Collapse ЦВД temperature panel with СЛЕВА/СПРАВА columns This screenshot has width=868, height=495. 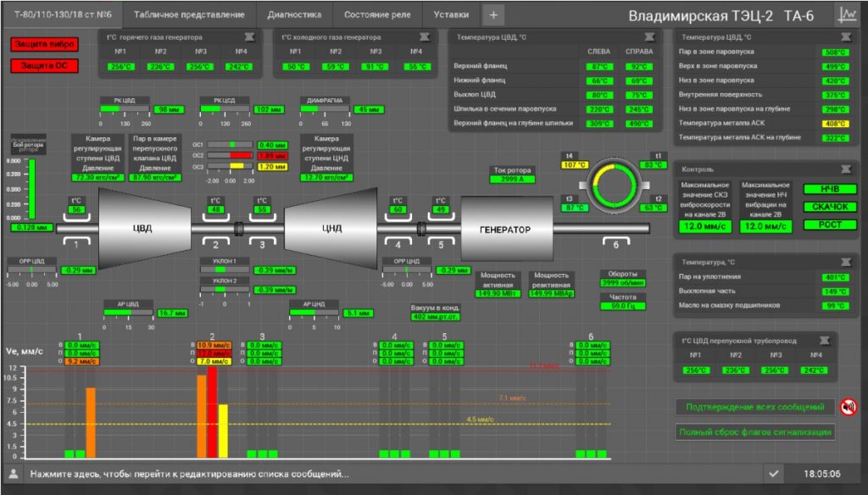649,37
